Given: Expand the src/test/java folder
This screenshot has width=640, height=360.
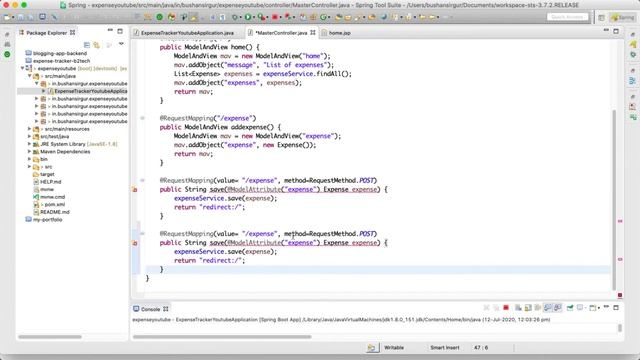Looking at the screenshot, I should point(29,136).
